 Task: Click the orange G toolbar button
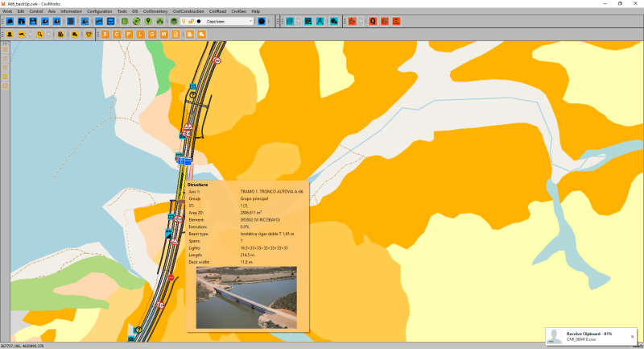coord(152,35)
